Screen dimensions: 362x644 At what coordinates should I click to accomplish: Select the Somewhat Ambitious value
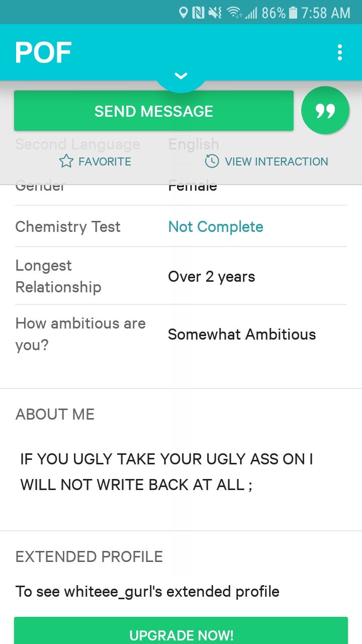[x=242, y=335]
